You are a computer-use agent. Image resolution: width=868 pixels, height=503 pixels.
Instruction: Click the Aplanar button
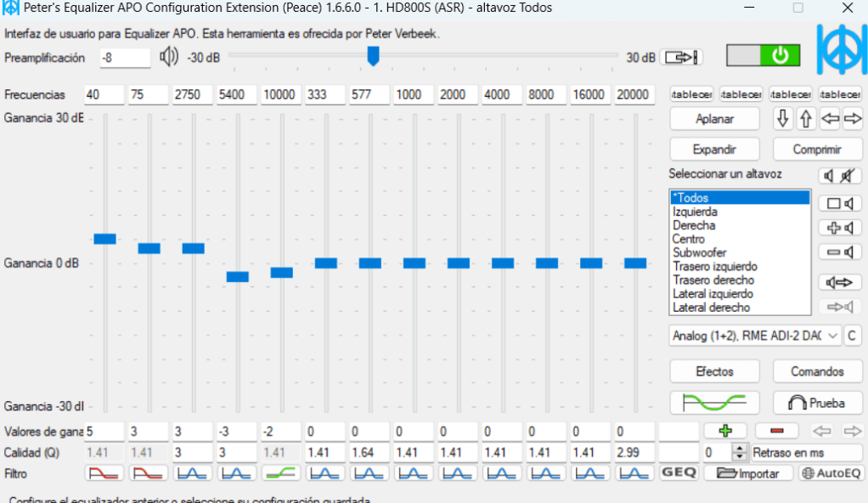tap(714, 119)
